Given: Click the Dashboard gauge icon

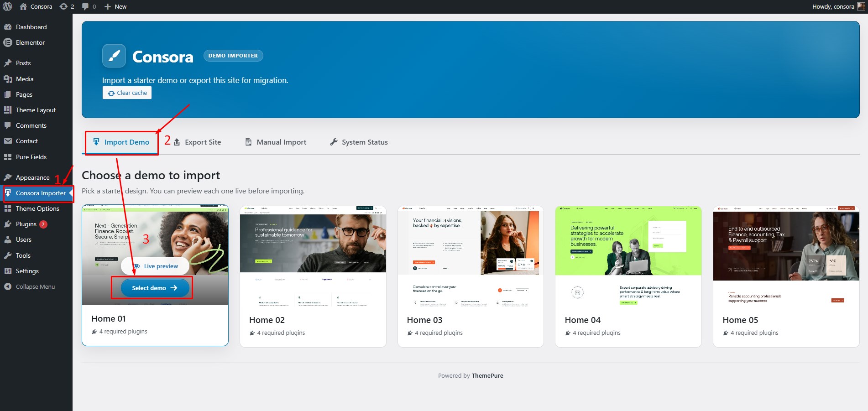Looking at the screenshot, I should [x=8, y=27].
